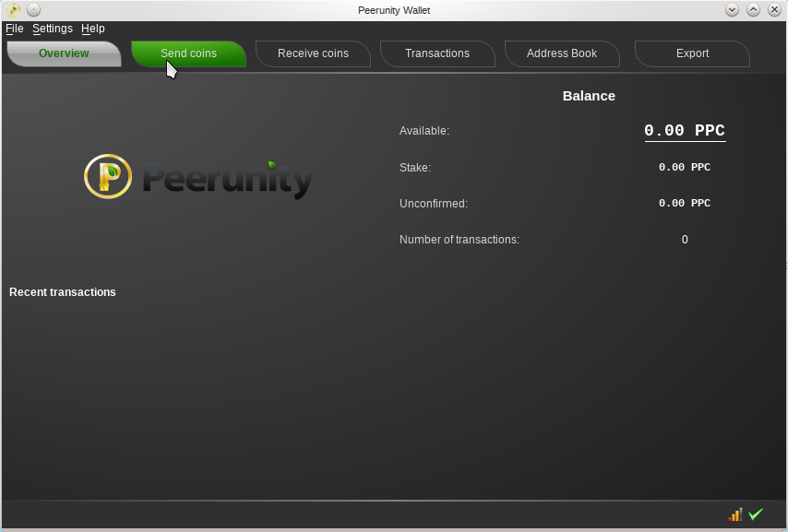Open the Send coins tab
This screenshot has width=788, height=532.
pyautogui.click(x=188, y=53)
